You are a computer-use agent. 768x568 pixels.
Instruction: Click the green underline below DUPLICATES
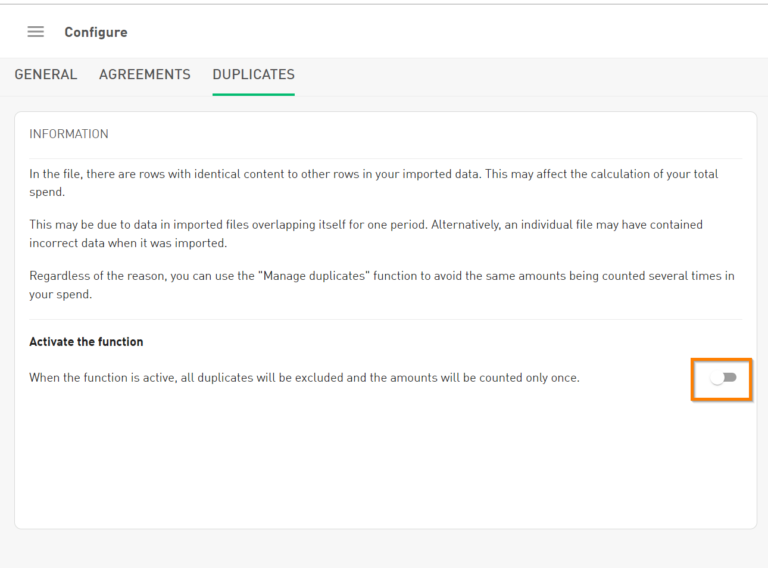[x=253, y=94]
